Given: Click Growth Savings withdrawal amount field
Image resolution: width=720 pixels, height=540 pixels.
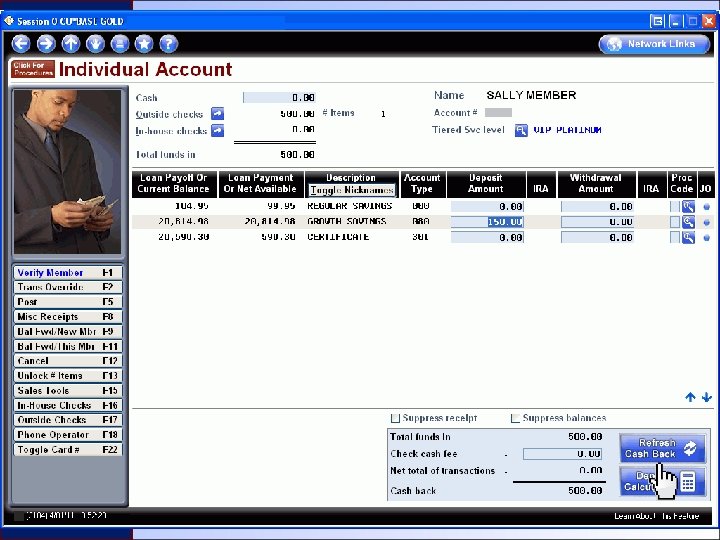Looking at the screenshot, I should click(597, 222).
